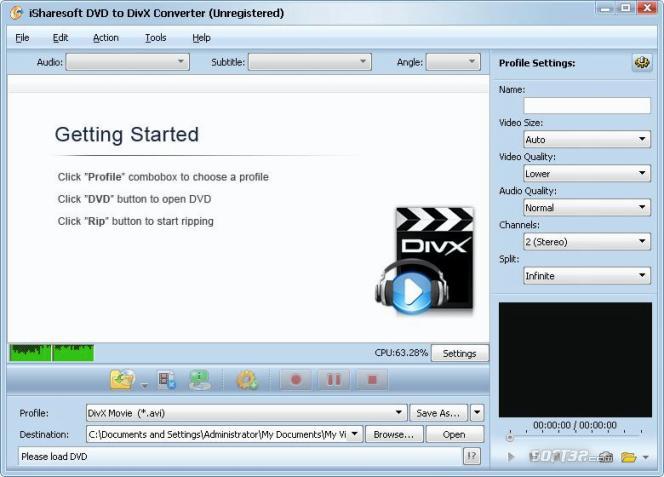Screen dimensions: 664x477
Task: Click the red Rip record button
Action: (x=296, y=380)
